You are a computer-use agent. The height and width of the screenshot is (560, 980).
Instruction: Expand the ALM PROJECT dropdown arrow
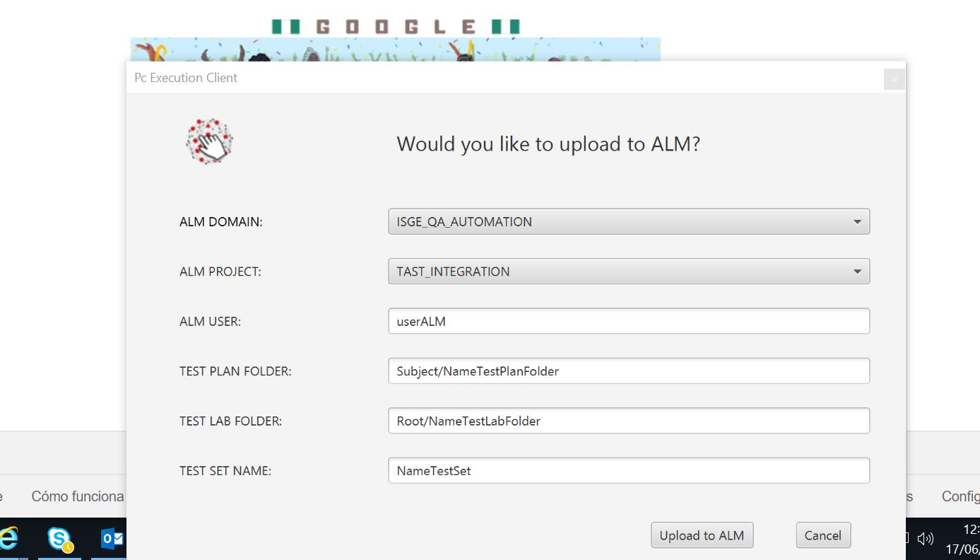pyautogui.click(x=857, y=272)
